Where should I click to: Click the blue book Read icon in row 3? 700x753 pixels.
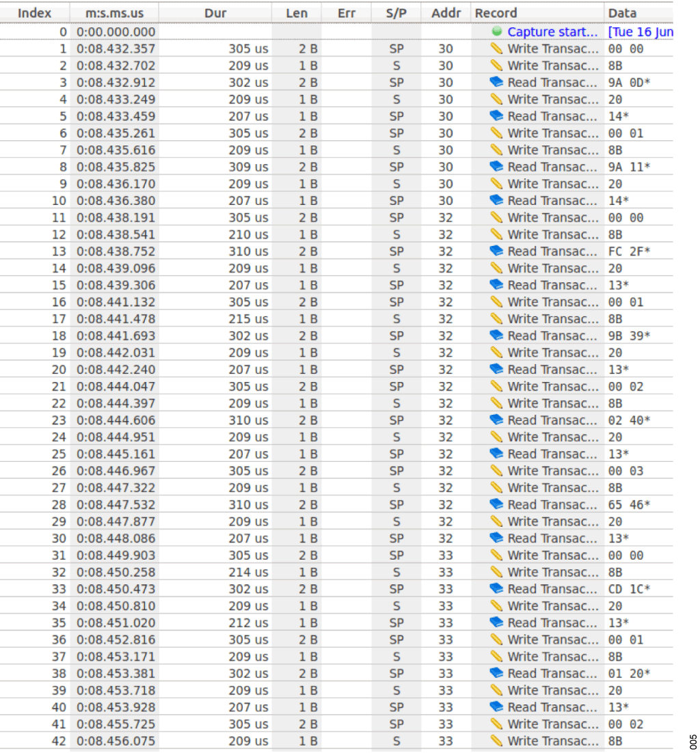click(x=497, y=82)
